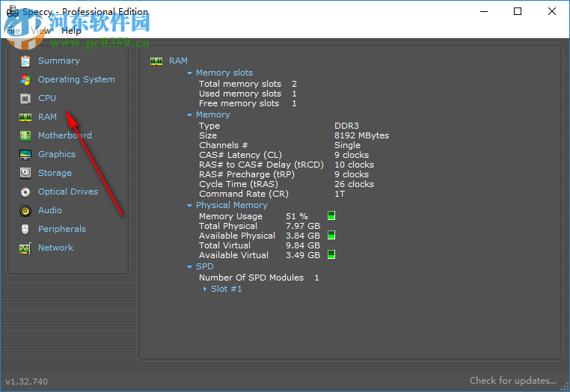Viewport: 570px width, 392px height.
Task: Click the Total Virtual 9.84 GB value
Action: point(303,246)
